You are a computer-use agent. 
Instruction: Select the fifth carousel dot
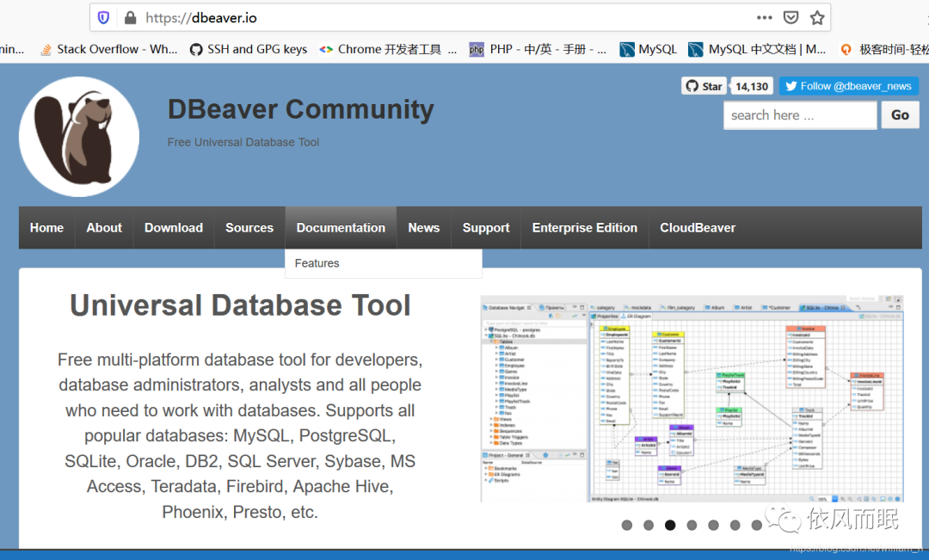(x=713, y=525)
